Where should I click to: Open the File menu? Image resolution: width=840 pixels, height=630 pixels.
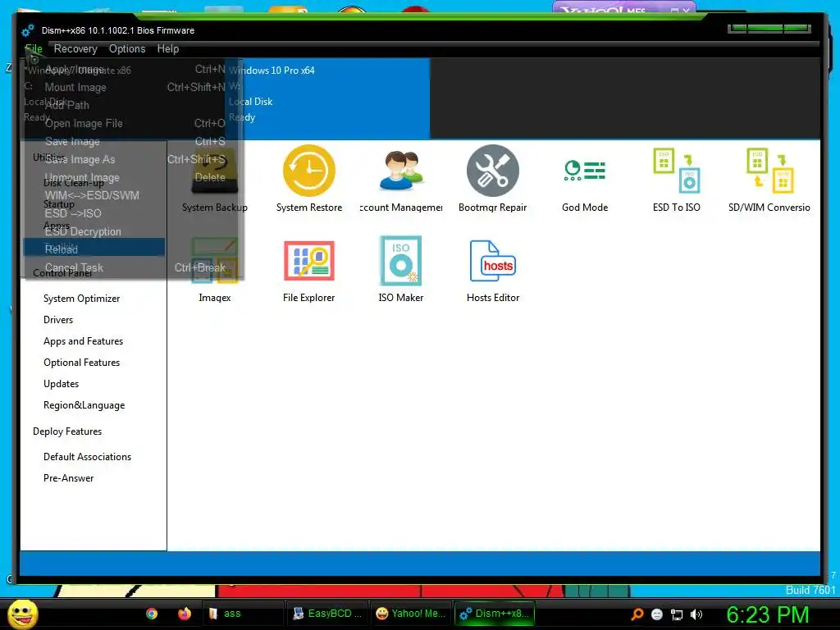tap(34, 48)
